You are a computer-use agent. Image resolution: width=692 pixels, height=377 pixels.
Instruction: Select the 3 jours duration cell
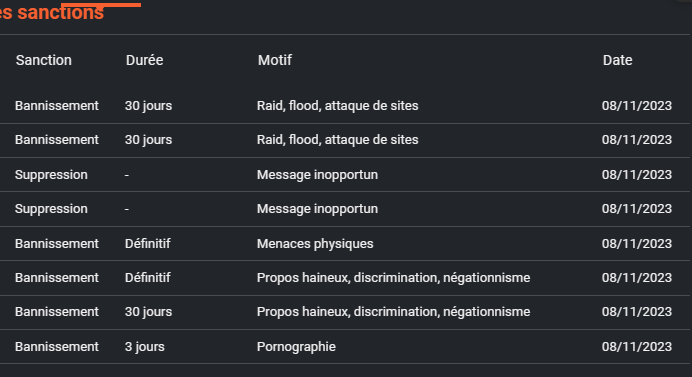pyautogui.click(x=145, y=347)
